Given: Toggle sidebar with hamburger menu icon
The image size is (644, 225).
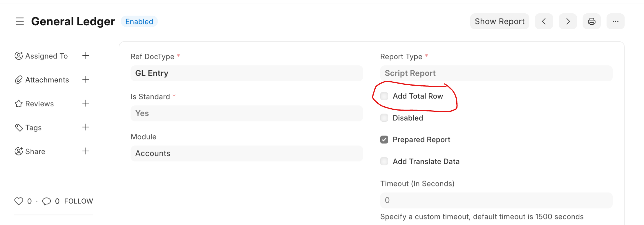Looking at the screenshot, I should 20,21.
